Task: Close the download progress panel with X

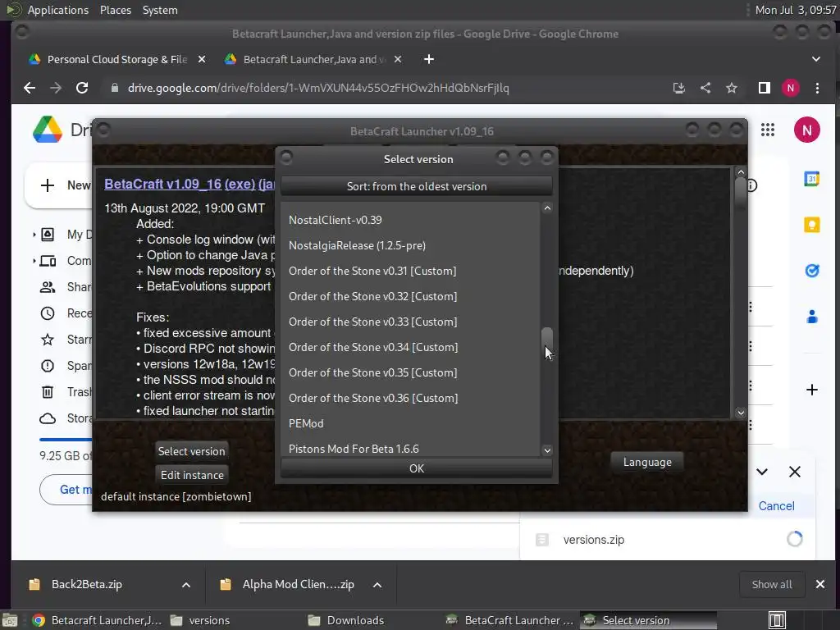Action: (794, 472)
